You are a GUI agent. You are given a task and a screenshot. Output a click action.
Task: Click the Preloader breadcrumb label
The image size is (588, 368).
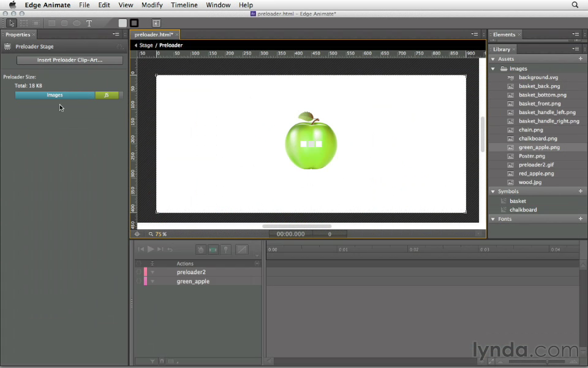171,45
